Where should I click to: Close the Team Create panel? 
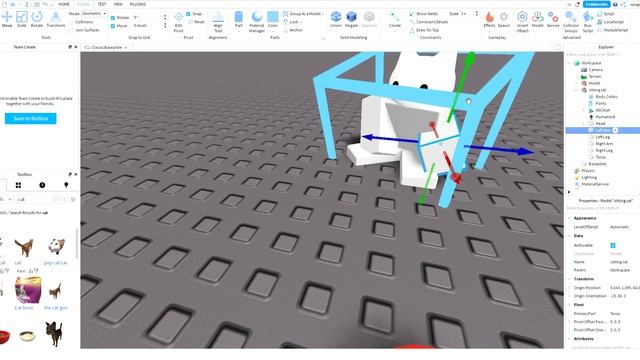pyautogui.click(x=76, y=47)
